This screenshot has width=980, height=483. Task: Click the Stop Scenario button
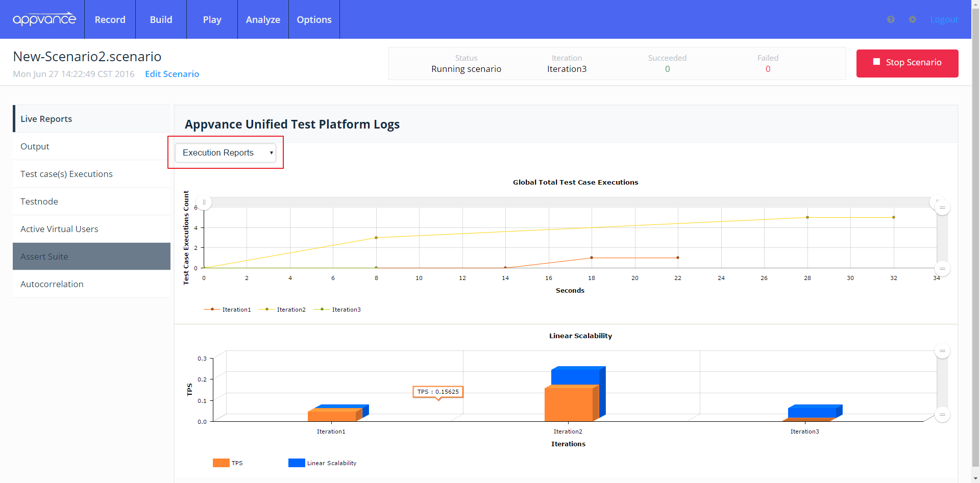tap(907, 63)
